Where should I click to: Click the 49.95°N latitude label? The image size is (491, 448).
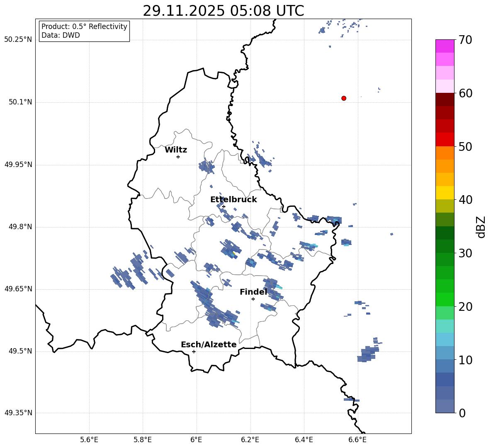click(x=18, y=165)
